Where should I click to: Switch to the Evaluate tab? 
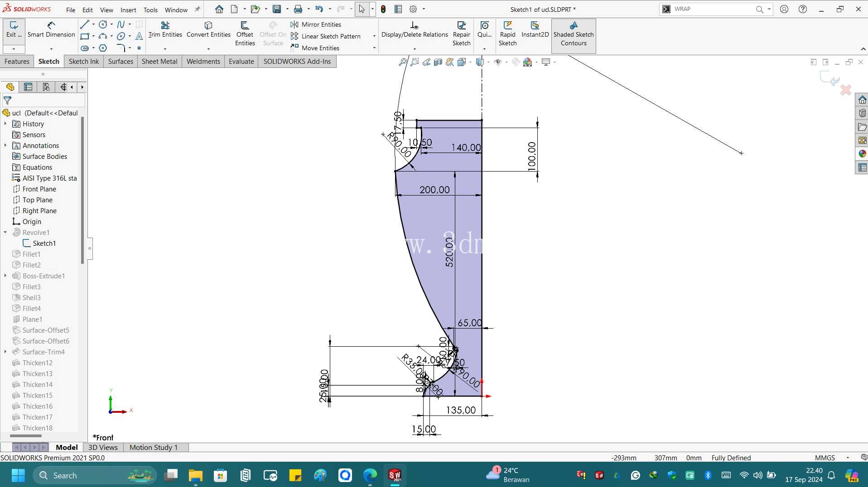(241, 62)
